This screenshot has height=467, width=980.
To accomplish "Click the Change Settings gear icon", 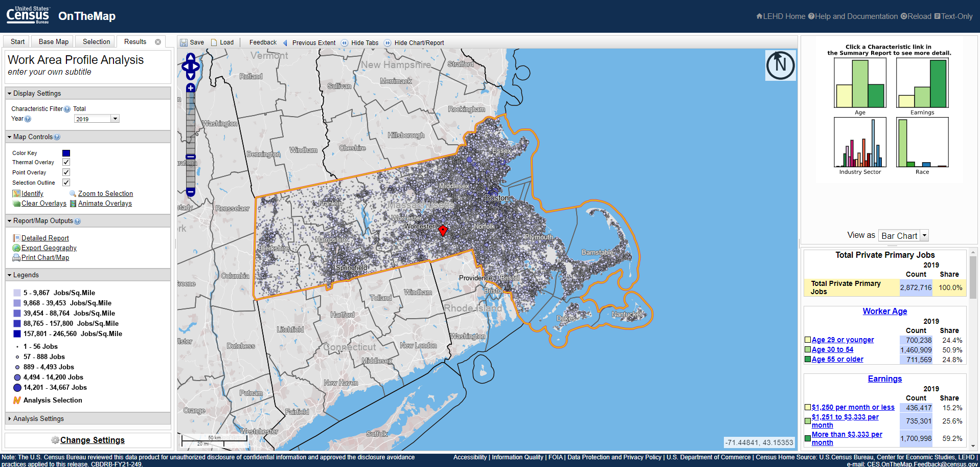I will point(55,440).
